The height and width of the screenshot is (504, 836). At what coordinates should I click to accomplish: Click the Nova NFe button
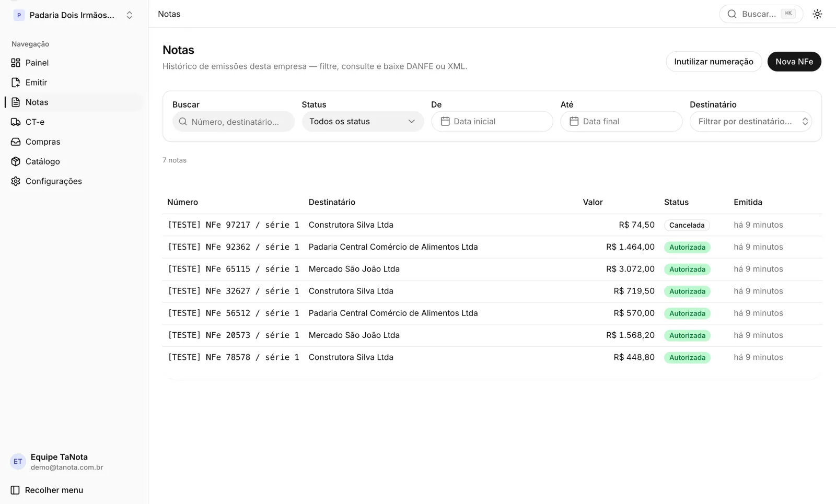coord(794,62)
